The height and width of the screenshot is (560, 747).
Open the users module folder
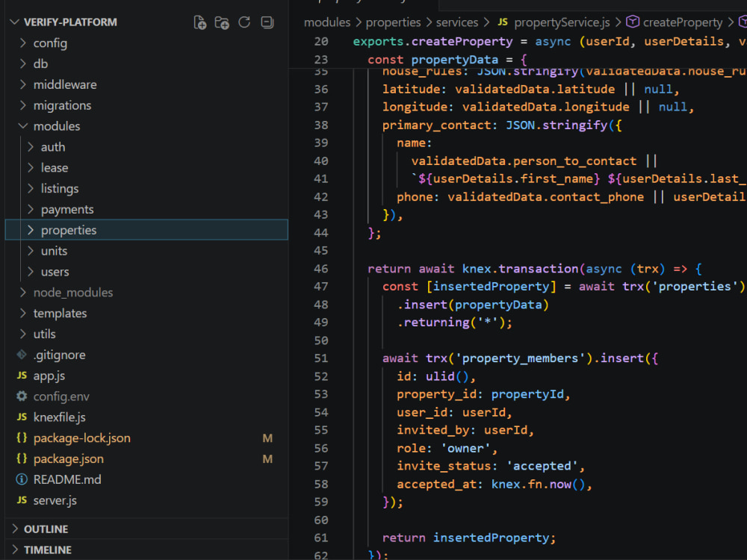coord(55,272)
